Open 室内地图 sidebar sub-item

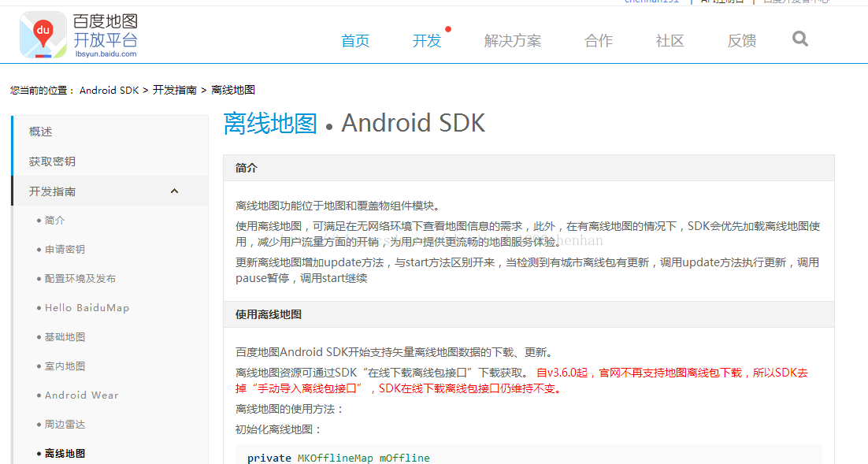65,366
